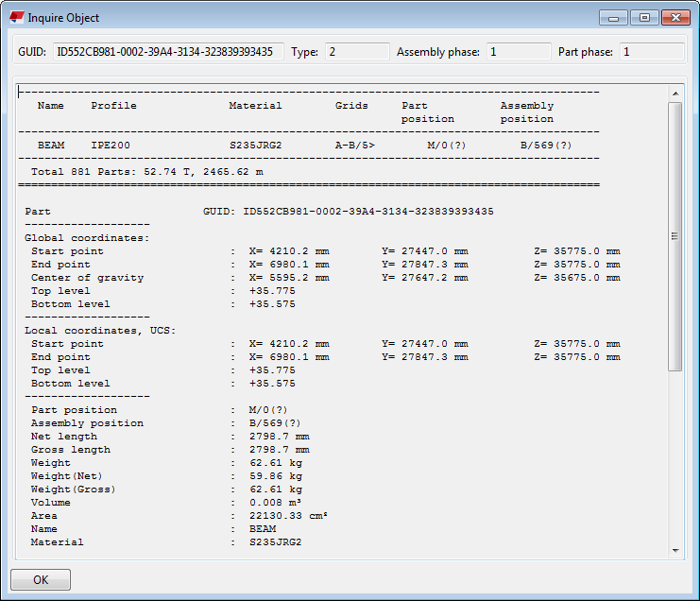Click the scrollbar down arrow in the report

tap(674, 549)
